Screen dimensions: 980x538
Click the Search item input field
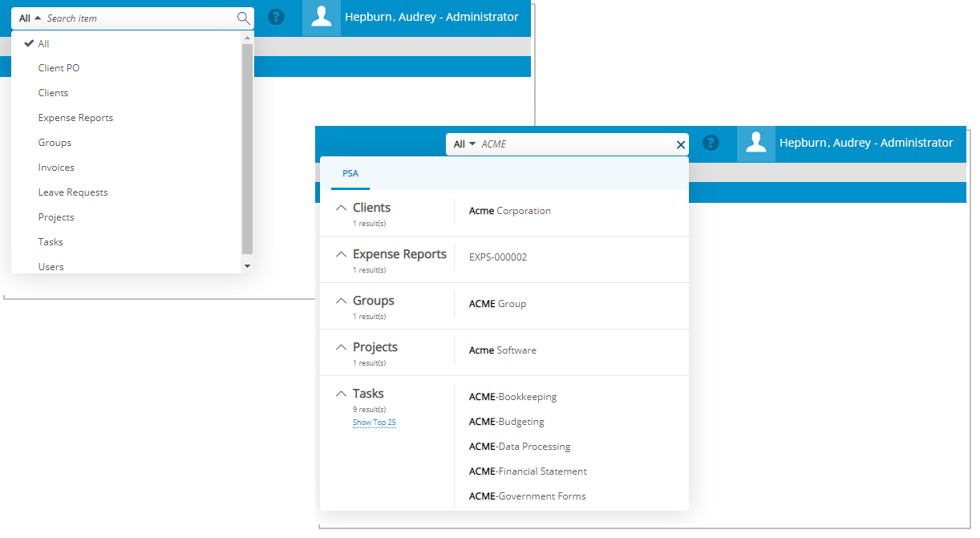[140, 18]
